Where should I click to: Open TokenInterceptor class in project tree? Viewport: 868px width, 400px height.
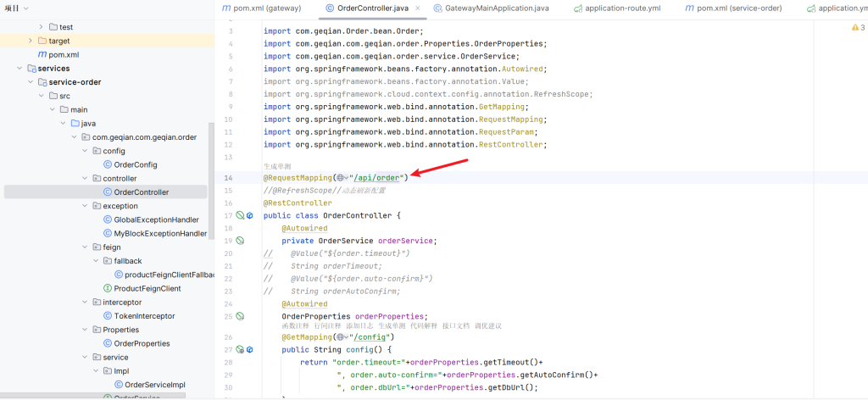click(143, 316)
